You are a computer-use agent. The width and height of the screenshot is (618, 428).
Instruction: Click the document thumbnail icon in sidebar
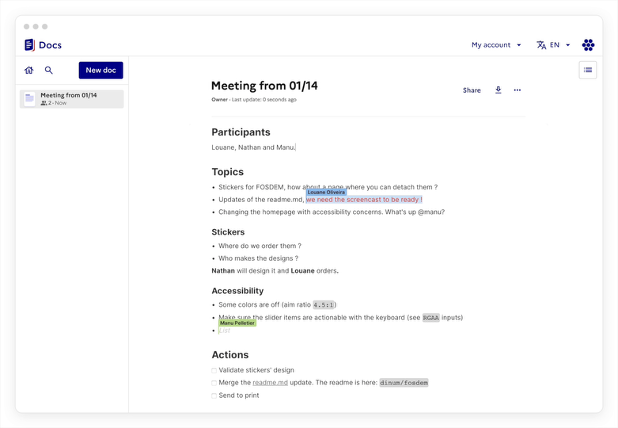point(30,99)
